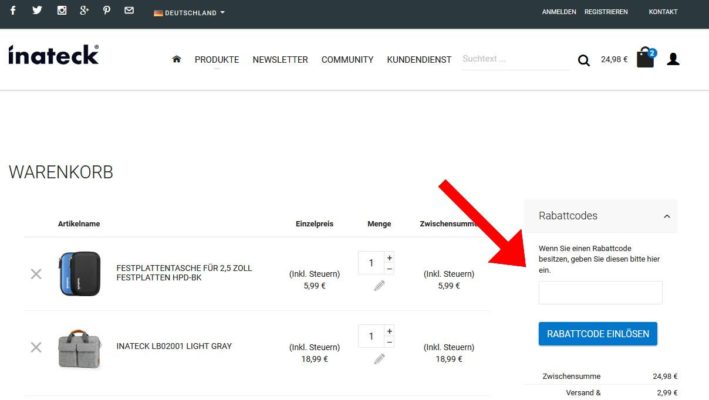Click the Menge column header
Image resolution: width=709 pixels, height=400 pixels.
(x=379, y=224)
